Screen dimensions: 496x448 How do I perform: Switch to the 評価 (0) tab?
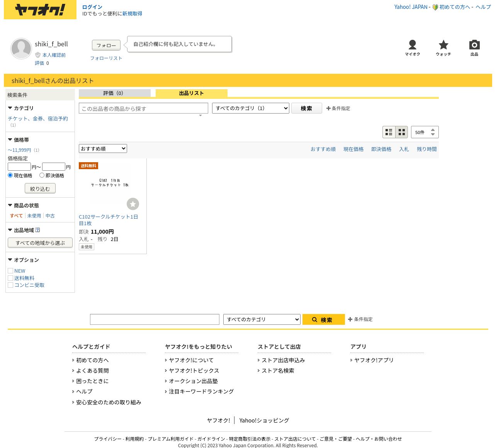pyautogui.click(x=114, y=93)
